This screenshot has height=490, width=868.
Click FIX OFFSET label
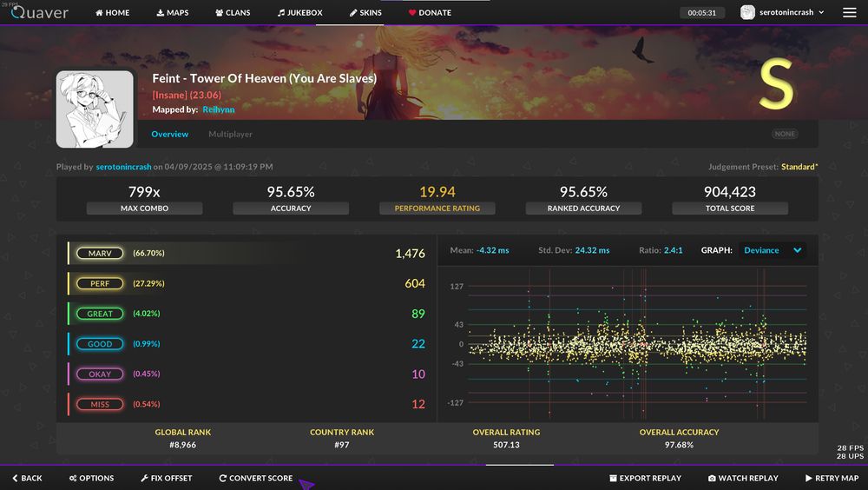click(171, 478)
